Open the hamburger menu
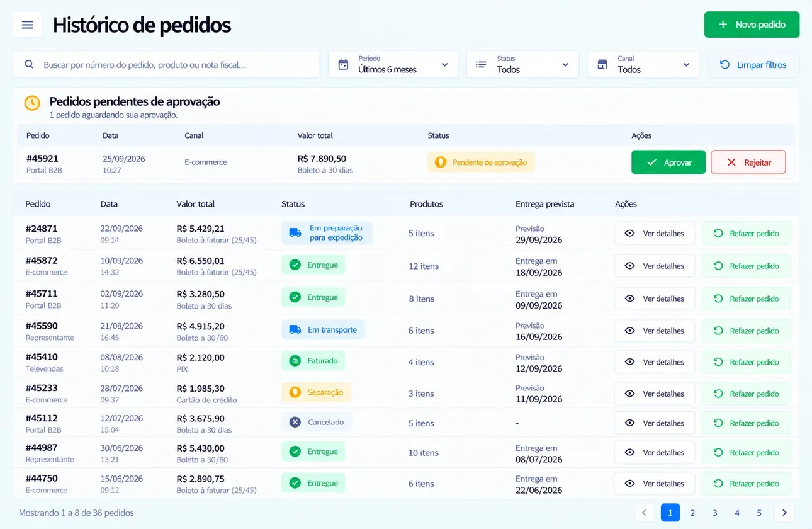 pos(27,25)
